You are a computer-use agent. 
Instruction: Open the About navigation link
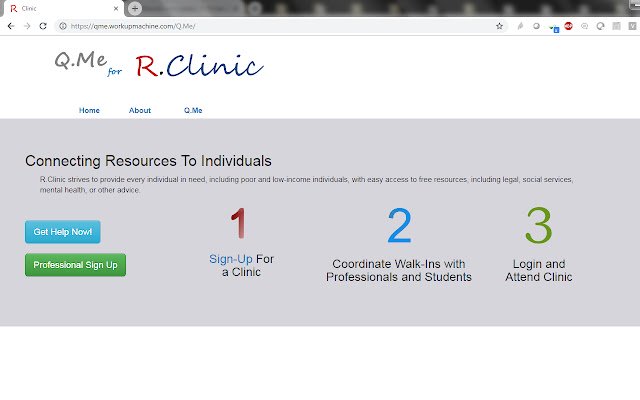pyautogui.click(x=140, y=110)
